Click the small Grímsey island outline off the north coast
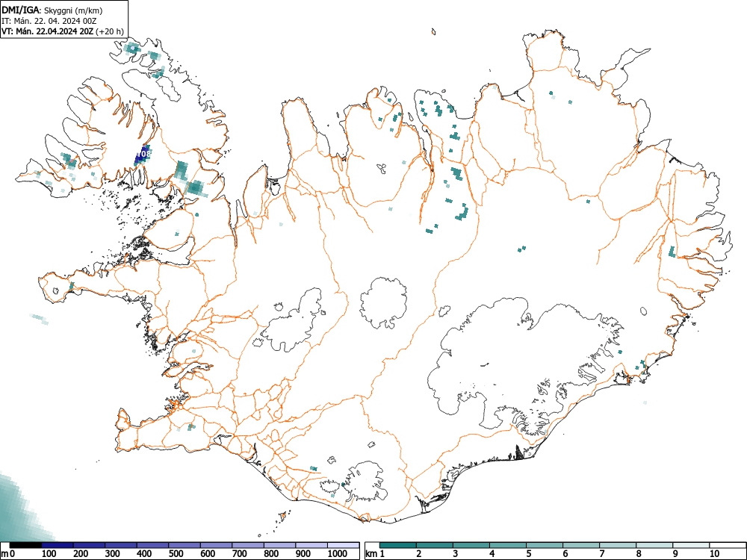Viewport: 747px width, 560px height. [x=433, y=32]
